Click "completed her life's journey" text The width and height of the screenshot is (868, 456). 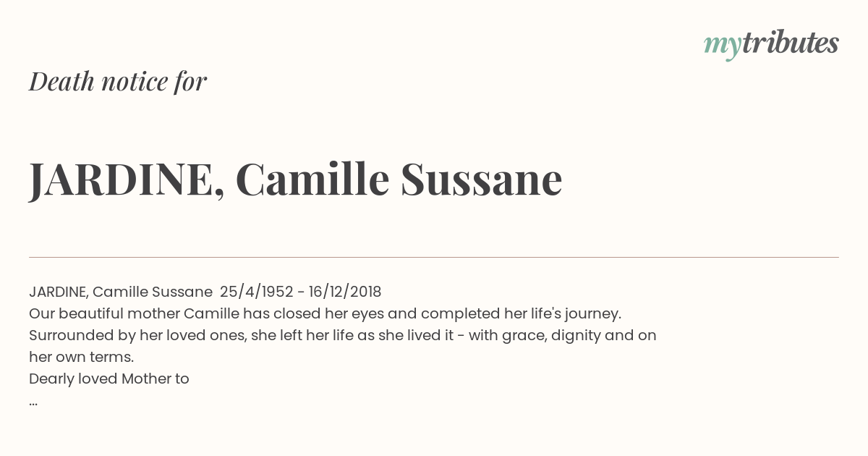[521, 313]
